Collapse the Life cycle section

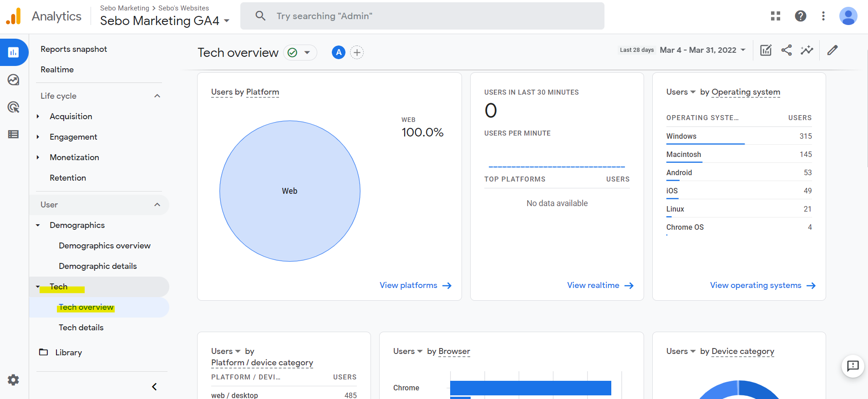157,96
